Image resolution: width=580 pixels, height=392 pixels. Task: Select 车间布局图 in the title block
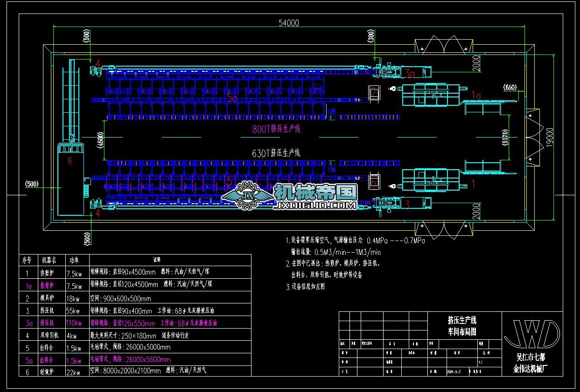pos(462,332)
